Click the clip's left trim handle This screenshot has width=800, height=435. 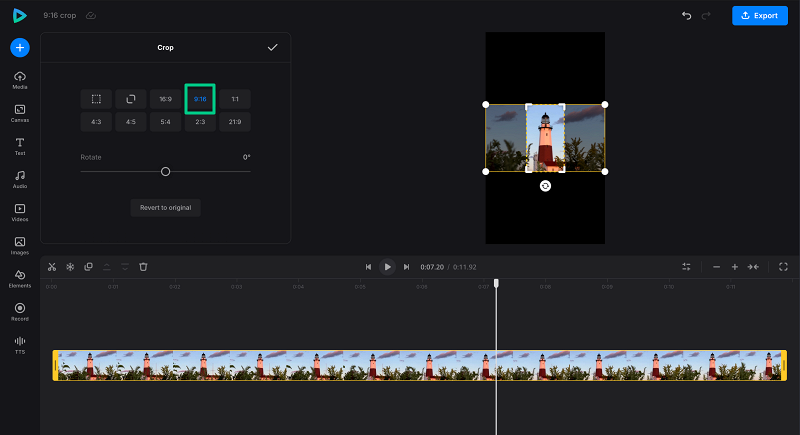click(55, 365)
